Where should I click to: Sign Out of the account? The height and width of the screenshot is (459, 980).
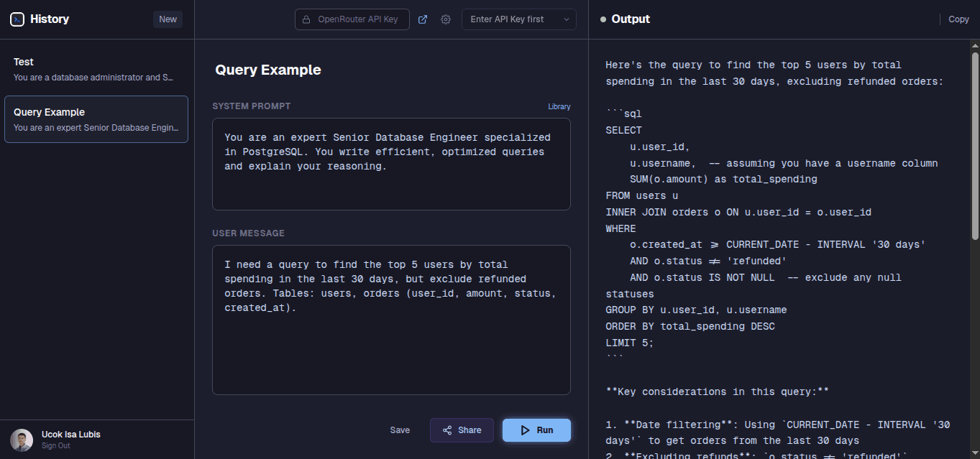(55, 445)
